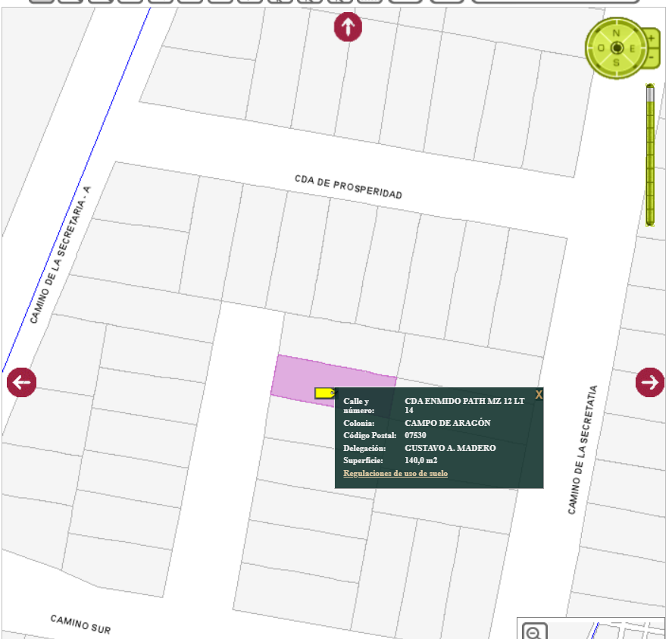Click the N direction on the compass
This screenshot has width=672, height=639.
click(x=616, y=33)
